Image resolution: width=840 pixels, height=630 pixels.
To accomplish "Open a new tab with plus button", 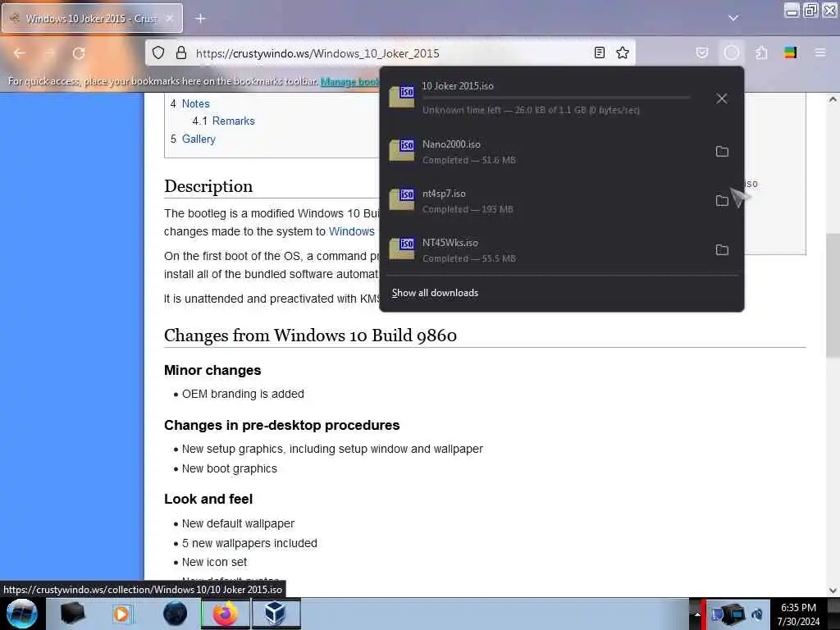I will pos(200,18).
